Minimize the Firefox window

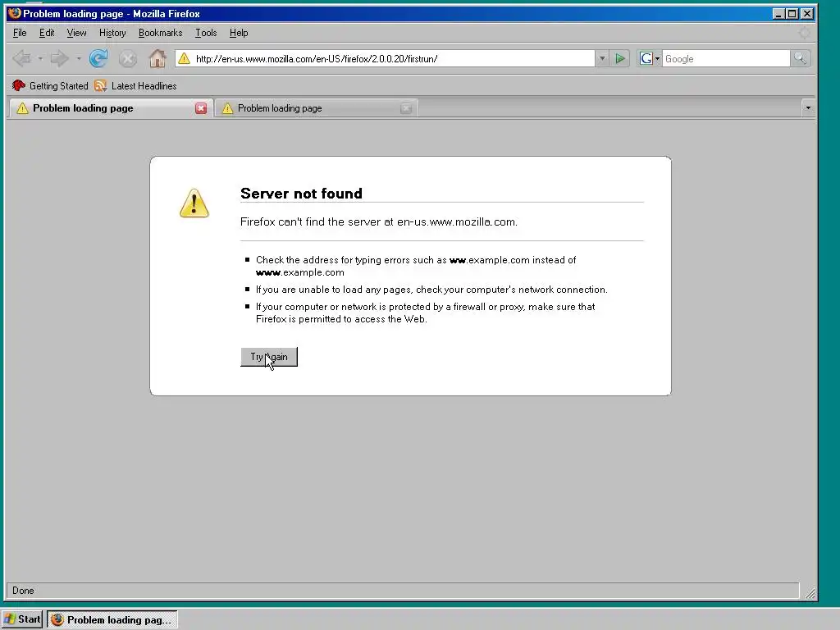pyautogui.click(x=778, y=14)
